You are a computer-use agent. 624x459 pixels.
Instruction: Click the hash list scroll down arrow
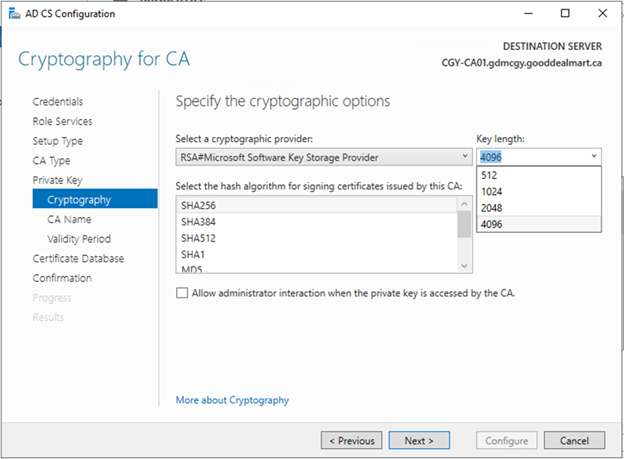point(464,266)
